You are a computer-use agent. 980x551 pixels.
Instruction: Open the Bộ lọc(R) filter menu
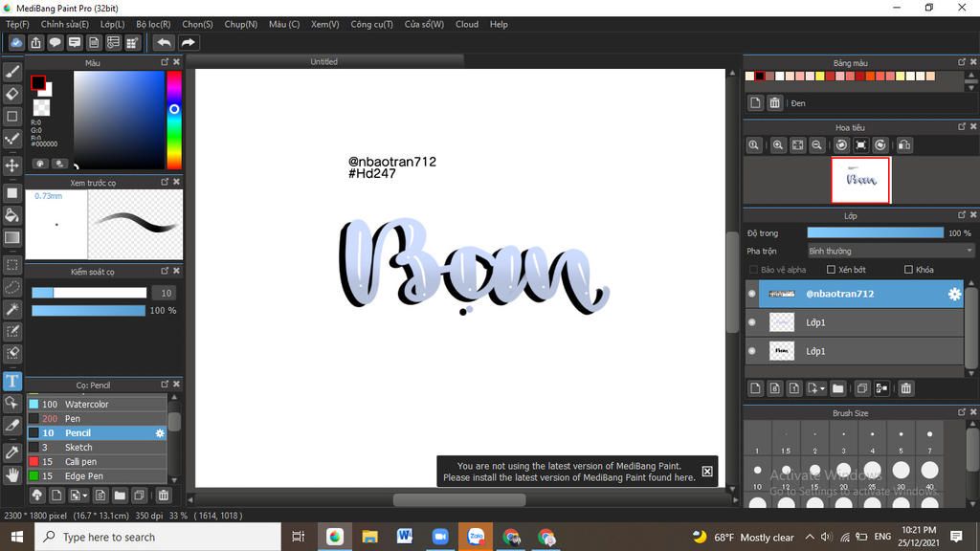coord(153,24)
